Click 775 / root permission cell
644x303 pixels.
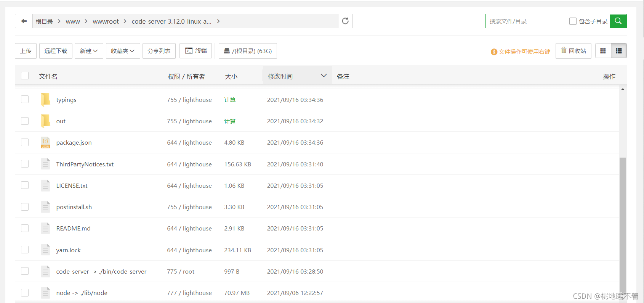tap(181, 271)
